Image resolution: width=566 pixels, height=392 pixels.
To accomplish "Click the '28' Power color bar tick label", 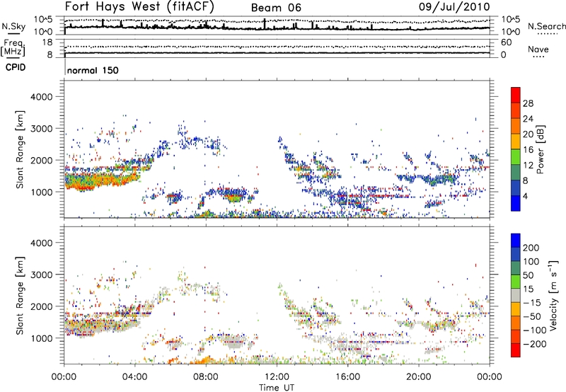I will [528, 103].
